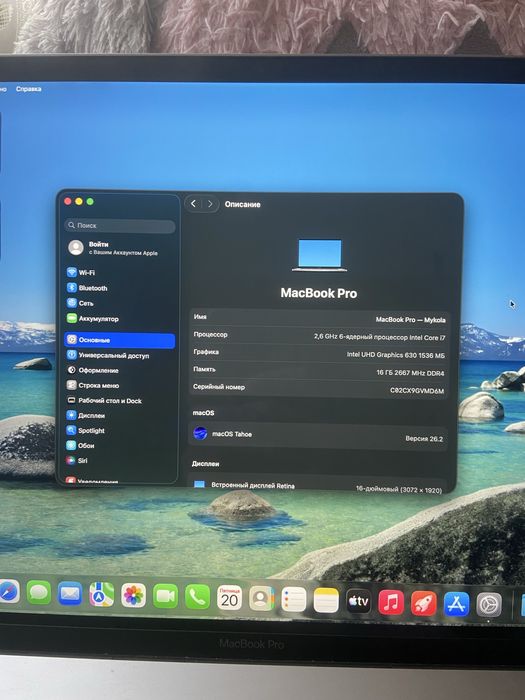The image size is (525, 700).
Task: Click the macOS Tahoe row
Action: point(318,436)
